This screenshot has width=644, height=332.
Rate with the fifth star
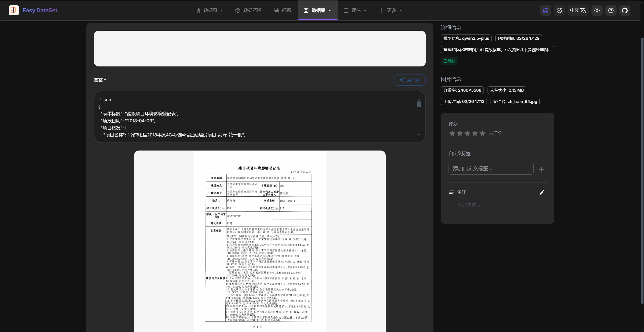coord(482,133)
